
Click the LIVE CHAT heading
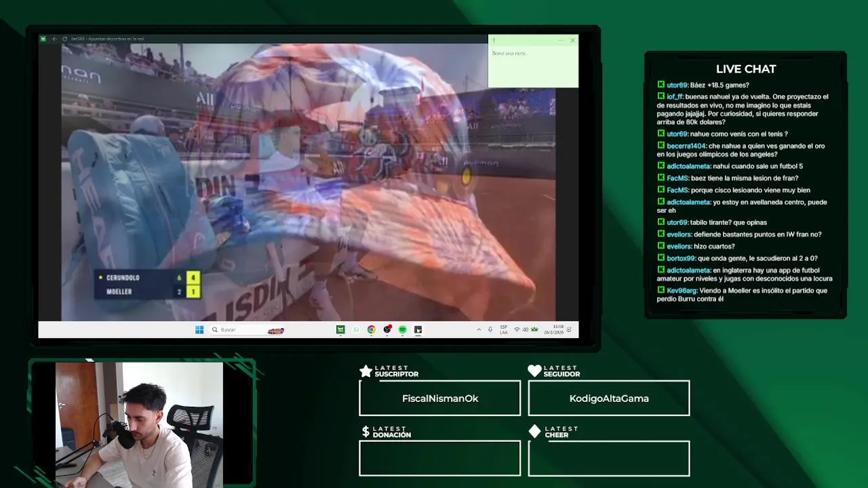pyautogui.click(x=746, y=69)
